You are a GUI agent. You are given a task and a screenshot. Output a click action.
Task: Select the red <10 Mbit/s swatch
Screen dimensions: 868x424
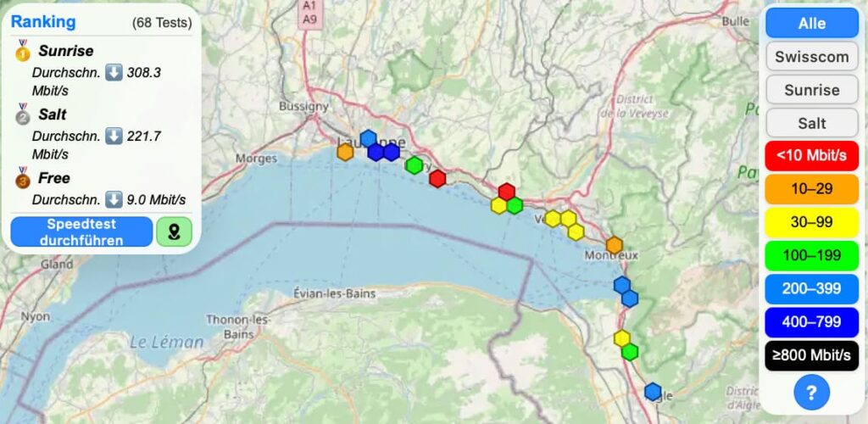click(811, 156)
